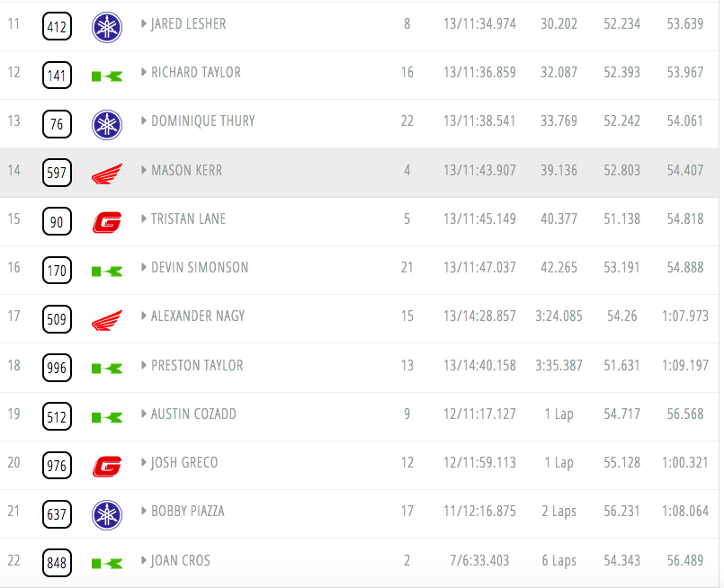Click GasGas logo next to Josh Greco
This screenshot has width=724, height=588.
click(x=107, y=466)
